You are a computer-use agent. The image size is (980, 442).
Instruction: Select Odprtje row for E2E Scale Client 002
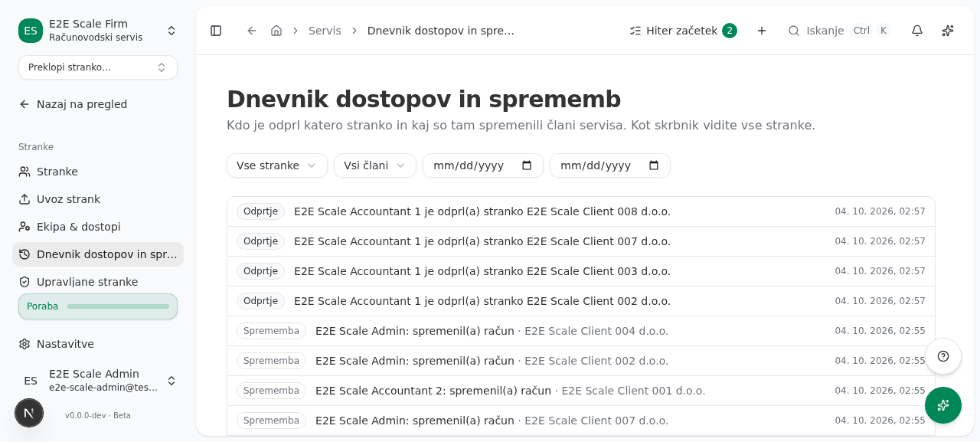[581, 301]
